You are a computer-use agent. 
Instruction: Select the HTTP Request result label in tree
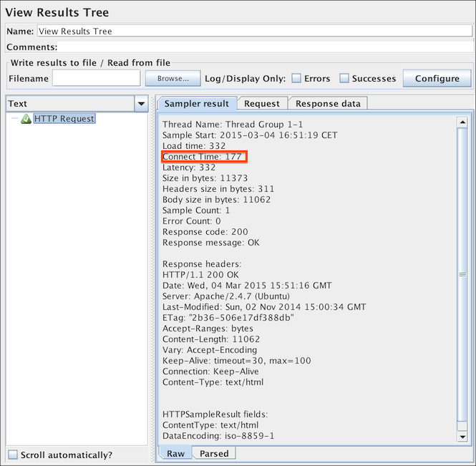pos(64,119)
